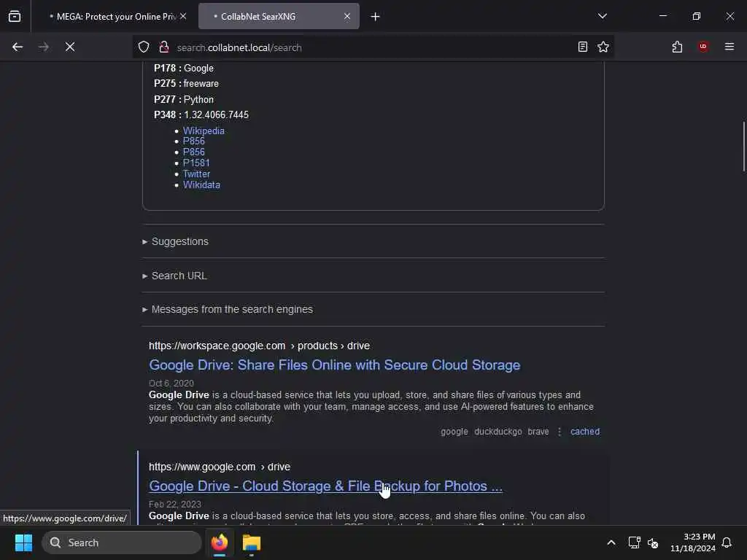Click the Feb 22, 2023 result date
This screenshot has height=560, width=747.
click(x=175, y=505)
